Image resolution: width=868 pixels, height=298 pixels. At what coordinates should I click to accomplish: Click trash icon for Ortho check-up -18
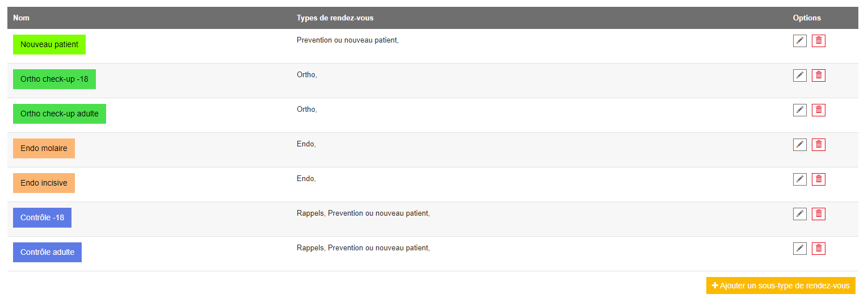pos(819,75)
